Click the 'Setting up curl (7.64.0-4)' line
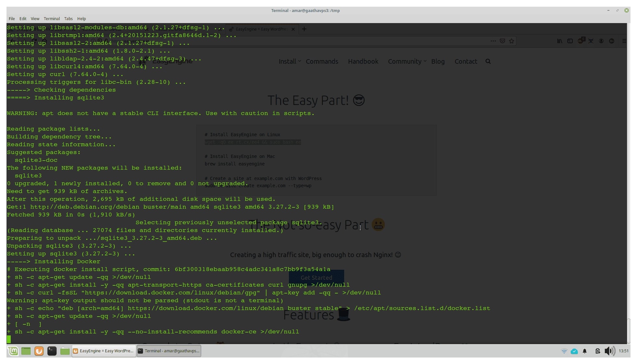 (65, 74)
